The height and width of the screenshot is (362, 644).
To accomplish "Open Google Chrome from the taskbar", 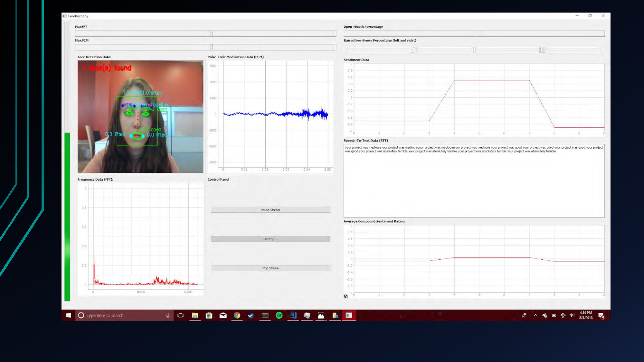I will point(237,315).
